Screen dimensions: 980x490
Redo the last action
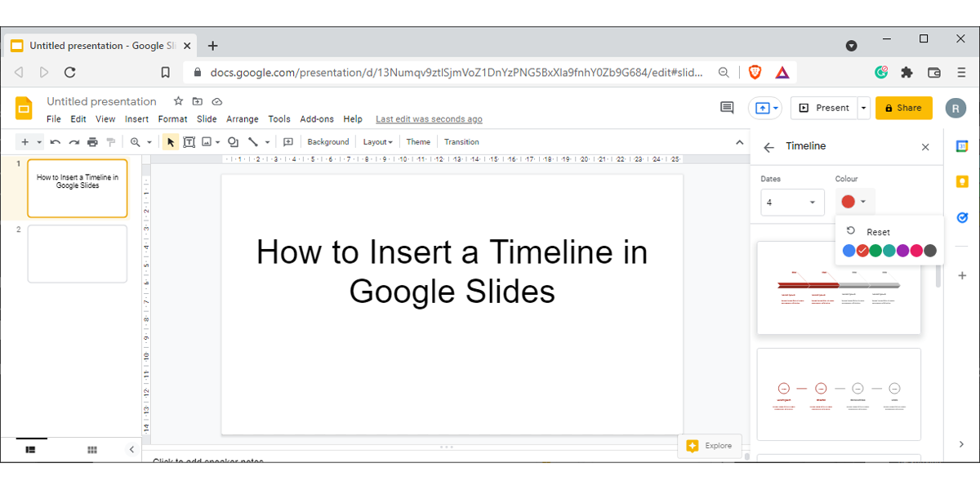74,142
